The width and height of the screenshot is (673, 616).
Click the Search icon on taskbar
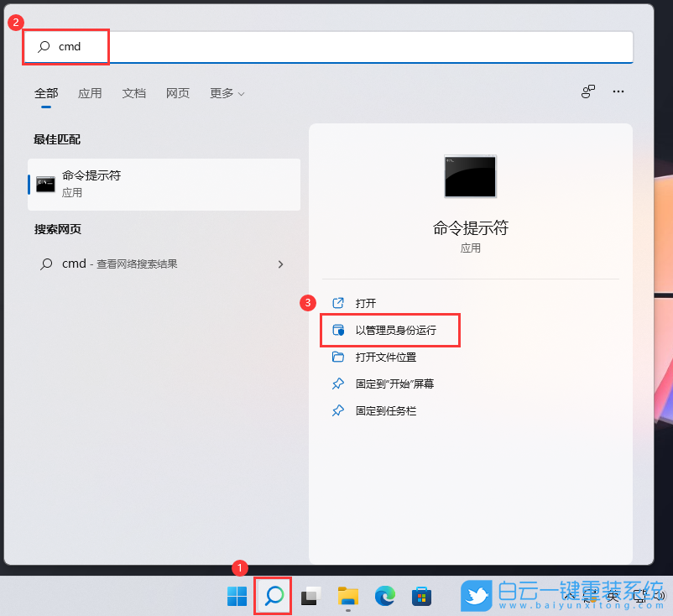pos(271,597)
